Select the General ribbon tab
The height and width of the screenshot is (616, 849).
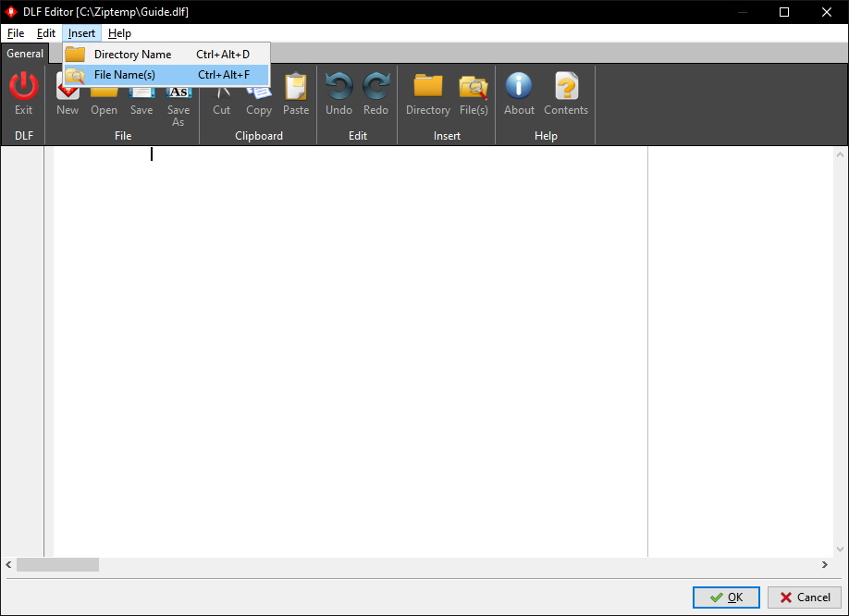(x=25, y=54)
